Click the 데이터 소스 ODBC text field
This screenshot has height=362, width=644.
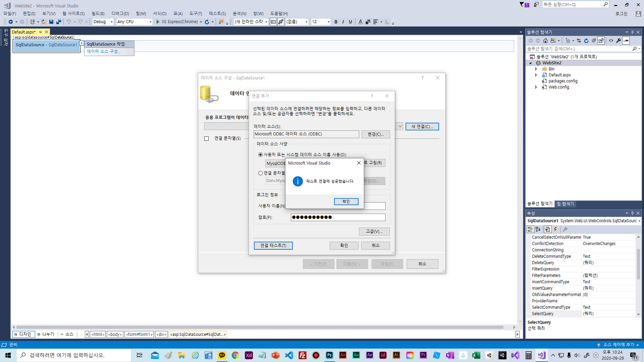pos(306,134)
